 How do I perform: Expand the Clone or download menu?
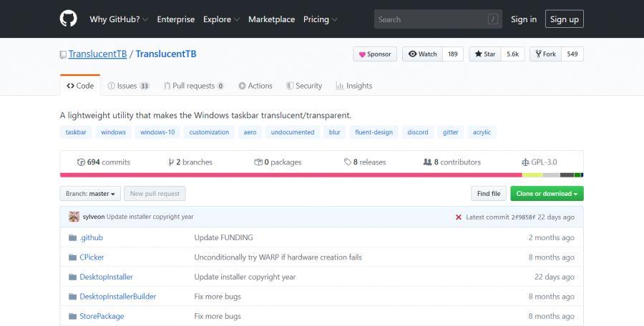click(x=547, y=194)
